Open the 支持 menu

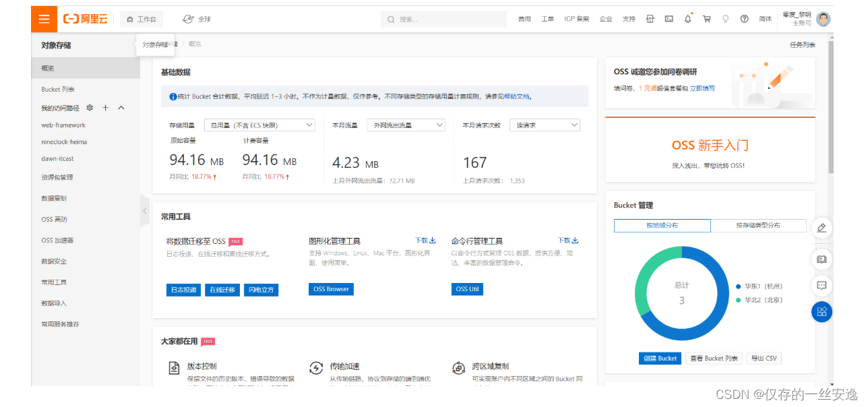tap(629, 19)
